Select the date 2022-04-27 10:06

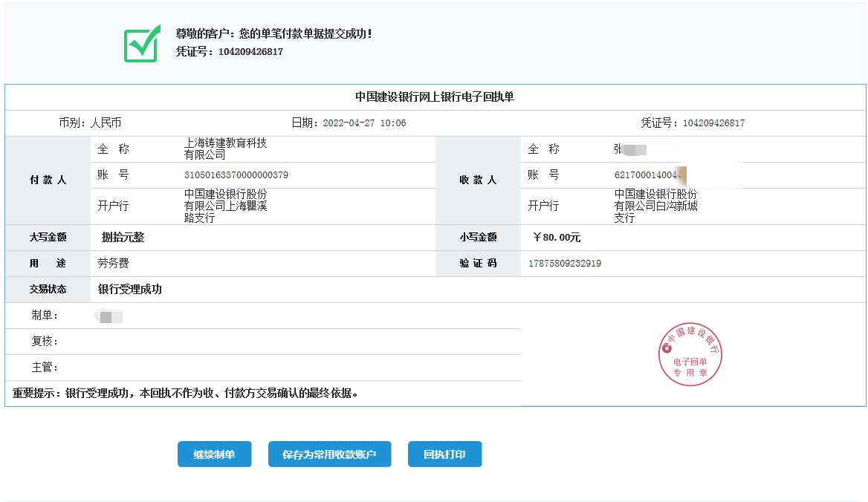[364, 123]
